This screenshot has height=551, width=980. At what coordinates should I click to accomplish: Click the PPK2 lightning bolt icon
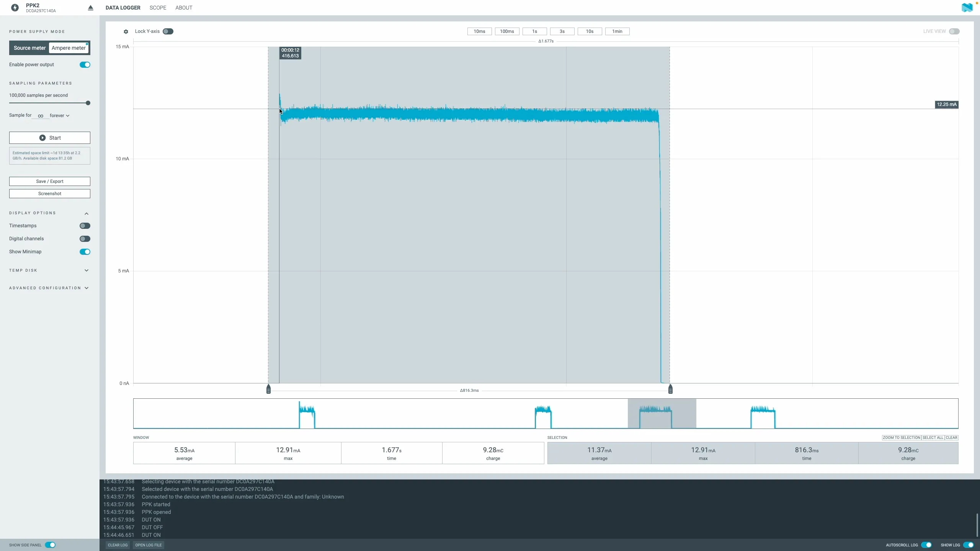coord(15,8)
